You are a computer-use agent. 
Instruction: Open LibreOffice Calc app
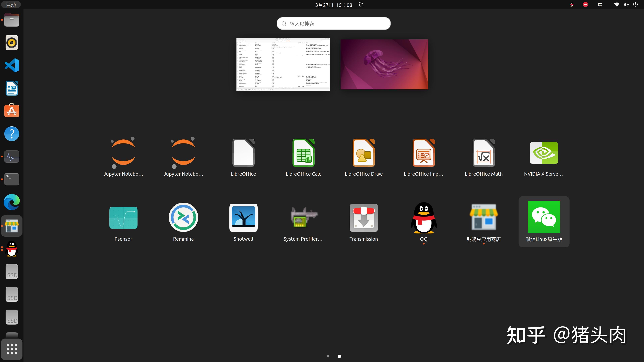click(x=303, y=153)
